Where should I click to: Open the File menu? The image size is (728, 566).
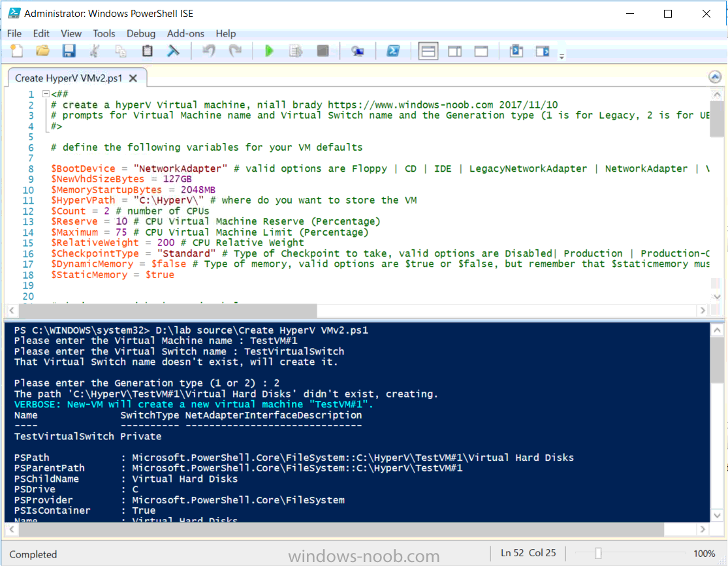click(14, 33)
